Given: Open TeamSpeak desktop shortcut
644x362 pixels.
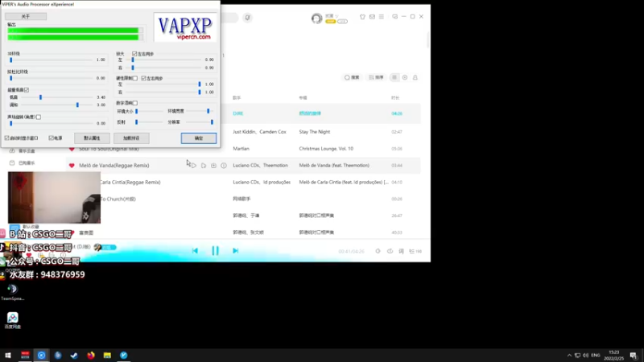Looking at the screenshot, I should tap(12, 292).
